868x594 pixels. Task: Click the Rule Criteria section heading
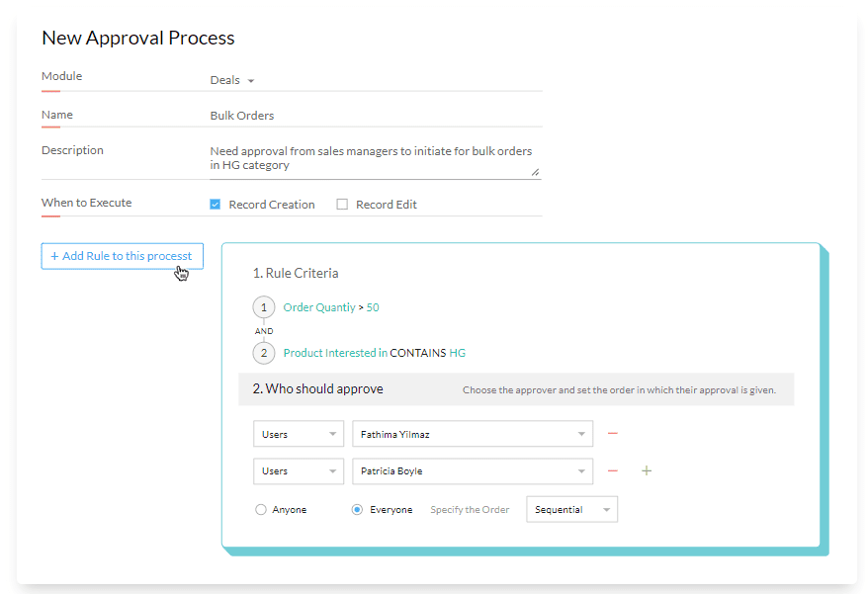tap(296, 273)
